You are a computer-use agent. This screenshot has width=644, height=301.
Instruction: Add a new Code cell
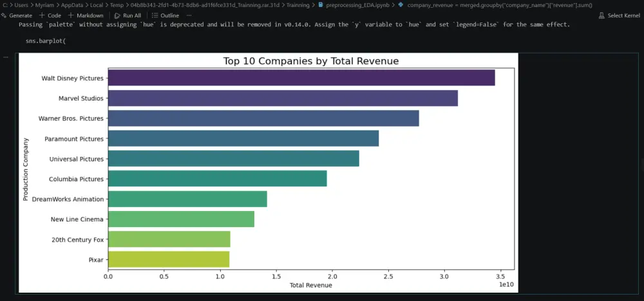tap(50, 15)
